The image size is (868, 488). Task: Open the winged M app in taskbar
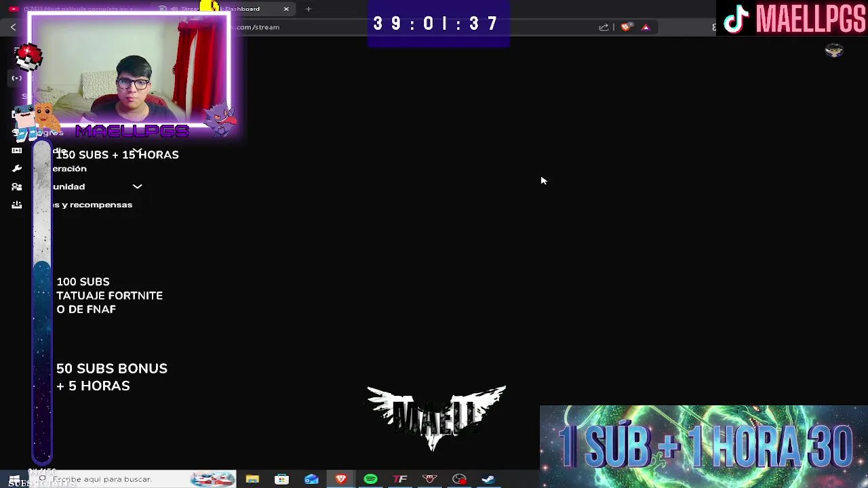click(430, 479)
